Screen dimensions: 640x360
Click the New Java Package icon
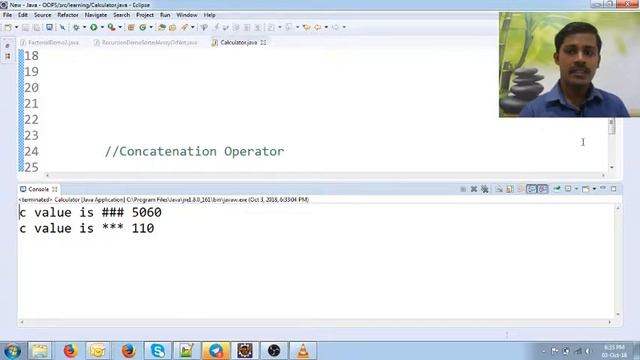click(x=131, y=27)
